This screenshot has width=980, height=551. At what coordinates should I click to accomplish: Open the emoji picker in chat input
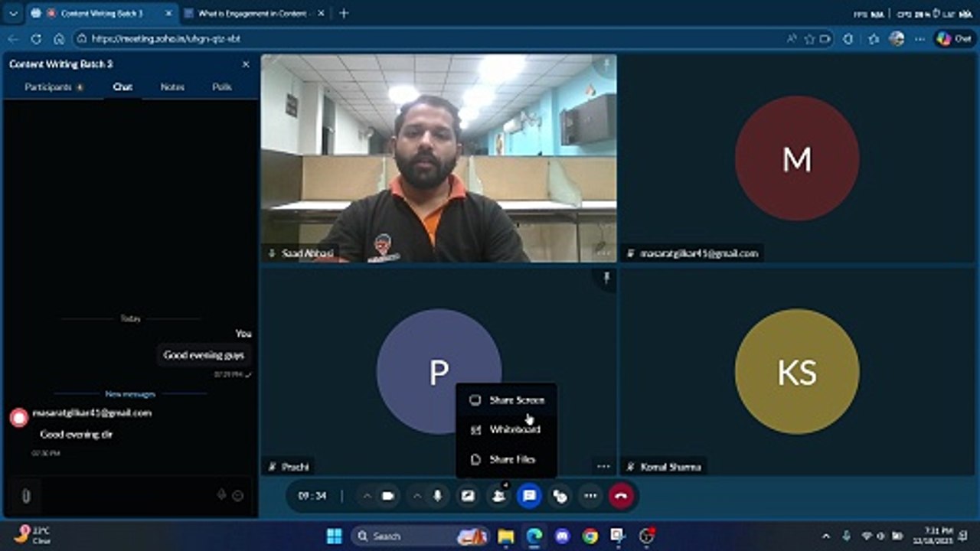(x=237, y=496)
